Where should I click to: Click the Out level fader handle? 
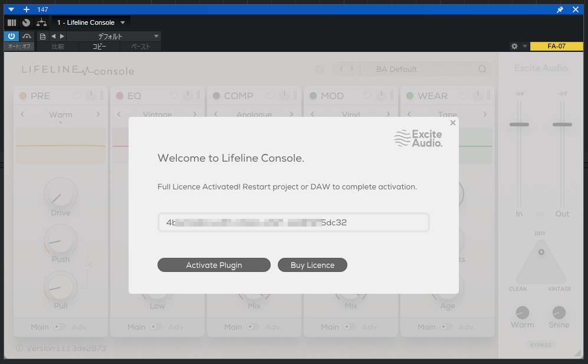tap(562, 124)
